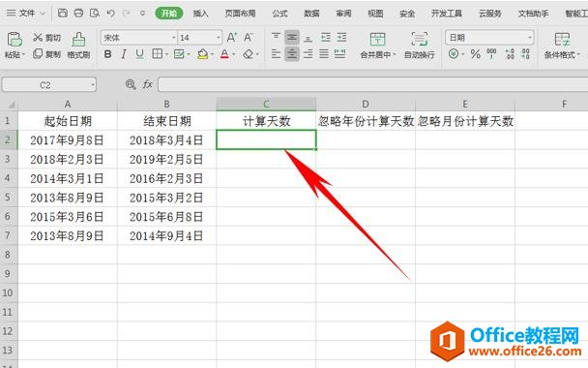588x368 pixels.
Task: Toggle Bold formatting
Action: 107,54
